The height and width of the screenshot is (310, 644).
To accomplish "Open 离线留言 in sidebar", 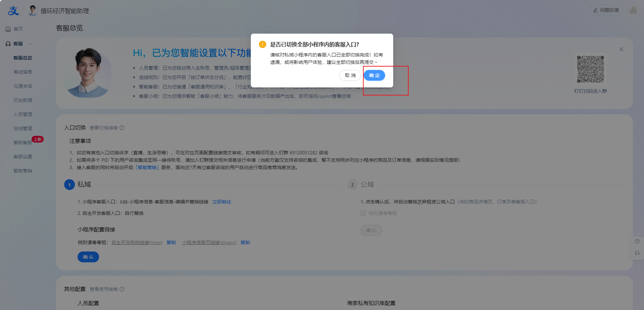I will (x=23, y=72).
